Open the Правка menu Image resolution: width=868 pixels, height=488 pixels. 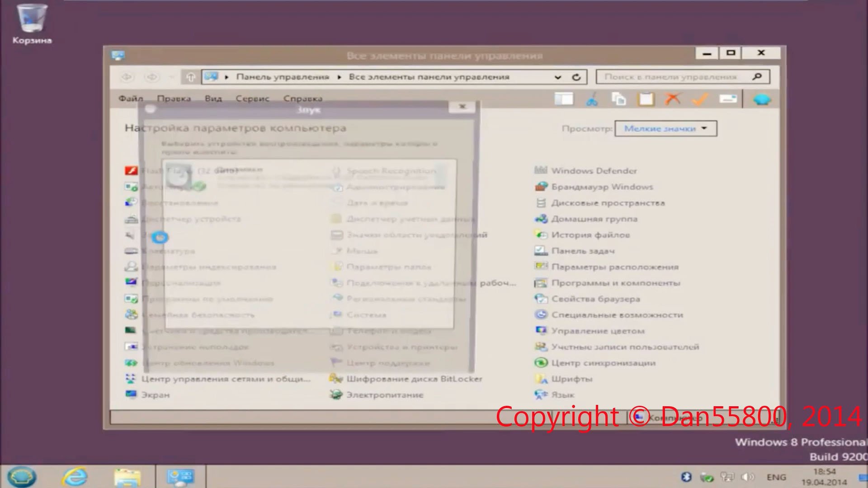click(174, 99)
